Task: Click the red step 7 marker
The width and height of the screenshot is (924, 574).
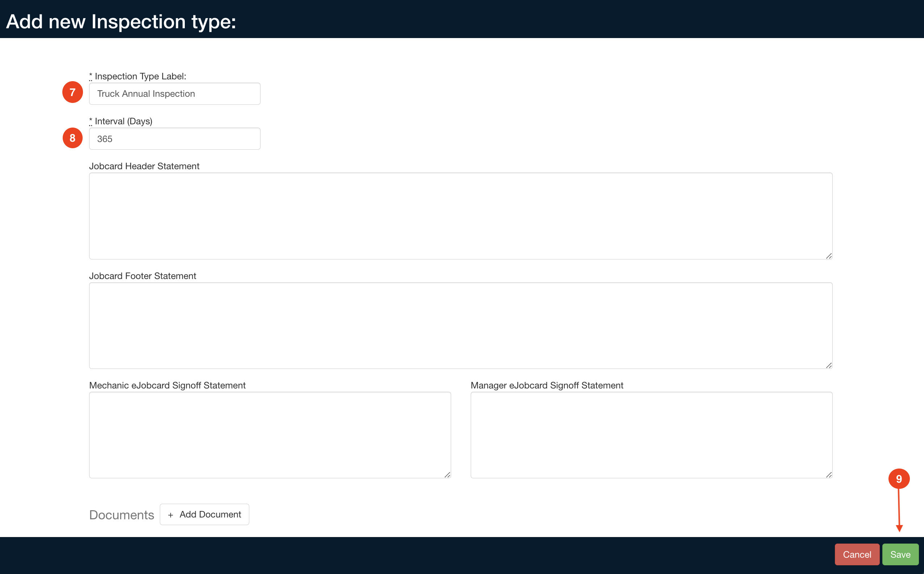Action: (x=72, y=92)
